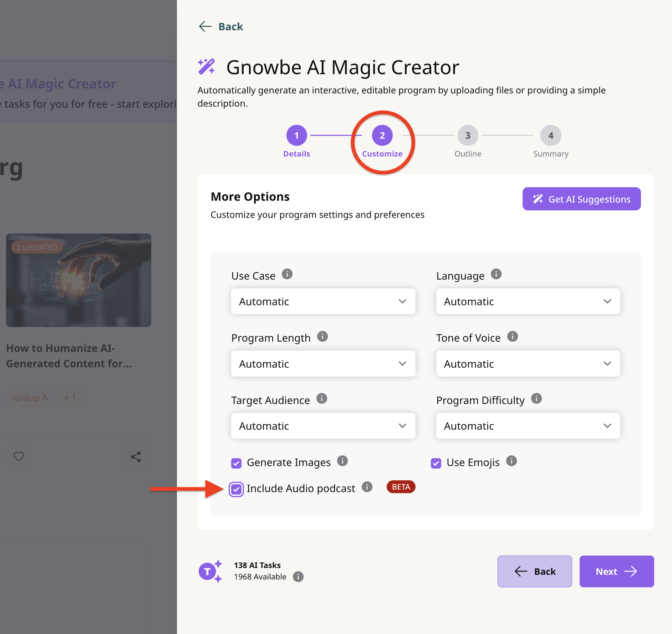This screenshot has width=672, height=634.
Task: Disable the Use Emojis checkbox
Action: pyautogui.click(x=436, y=463)
